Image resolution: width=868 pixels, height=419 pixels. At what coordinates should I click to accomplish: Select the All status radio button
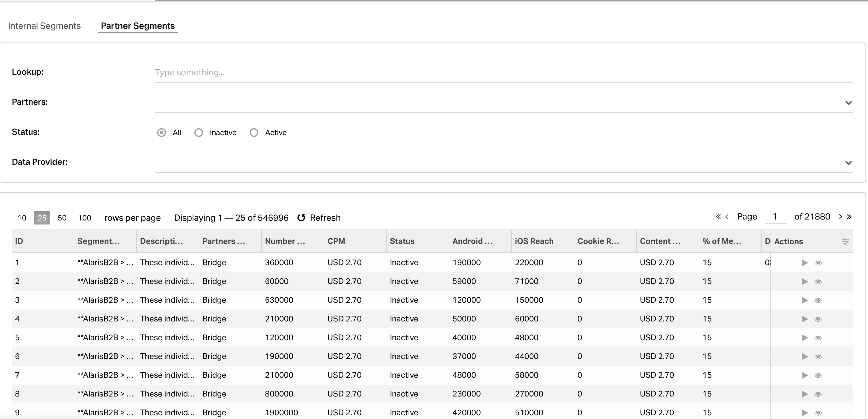click(162, 133)
